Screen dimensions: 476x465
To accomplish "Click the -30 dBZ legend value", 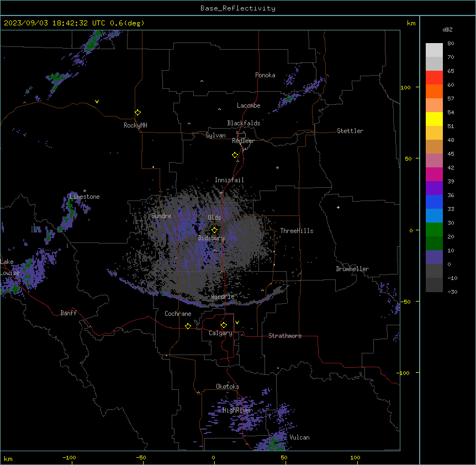I will coord(452,292).
